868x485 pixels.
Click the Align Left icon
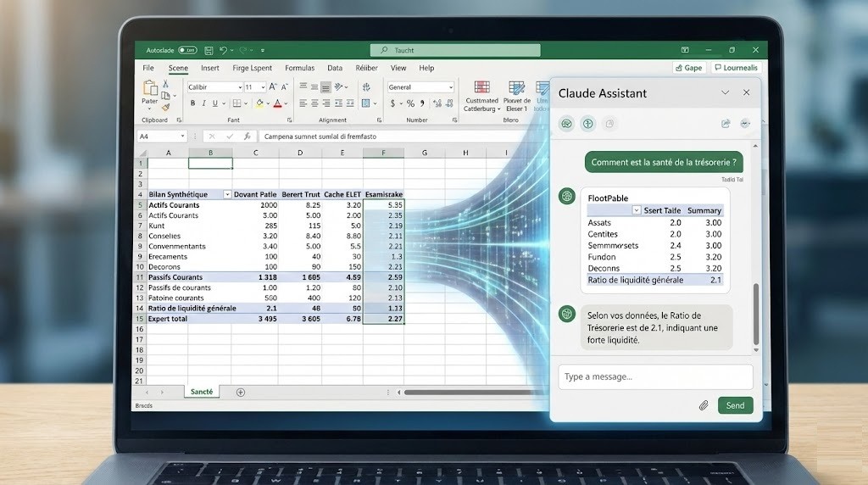pos(303,103)
